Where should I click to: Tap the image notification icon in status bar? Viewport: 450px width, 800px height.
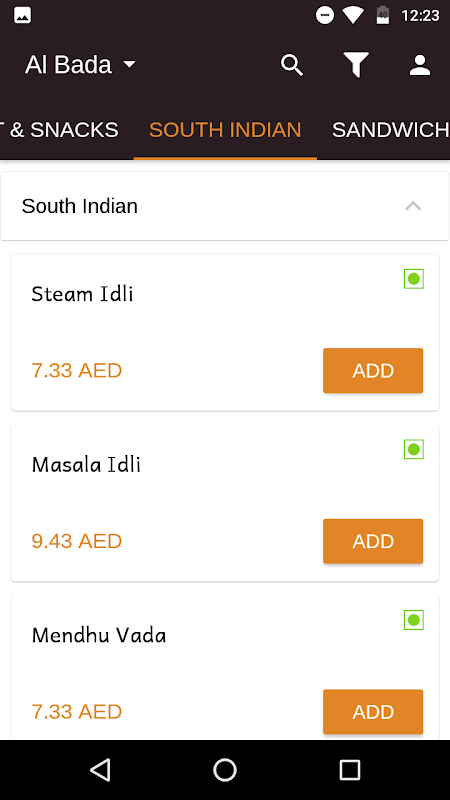click(x=22, y=15)
